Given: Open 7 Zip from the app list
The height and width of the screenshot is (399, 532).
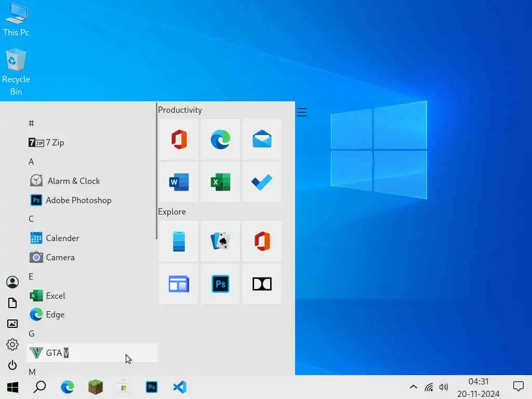Looking at the screenshot, I should (91, 142).
